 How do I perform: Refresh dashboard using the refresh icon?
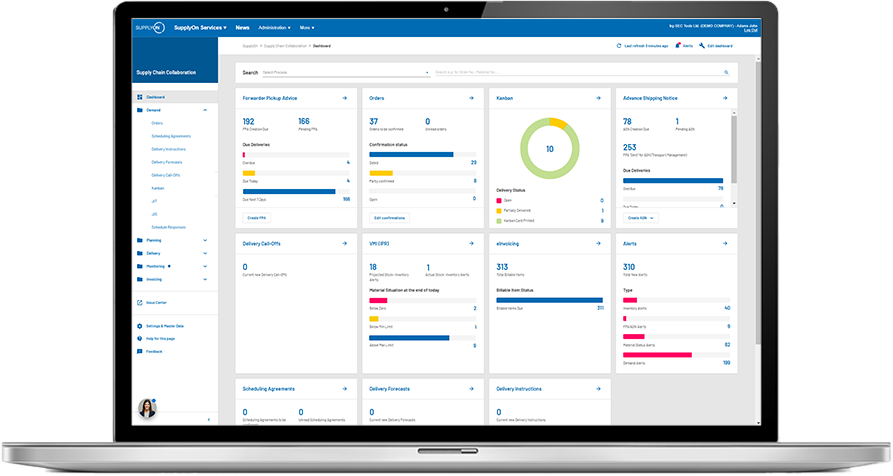coord(619,46)
